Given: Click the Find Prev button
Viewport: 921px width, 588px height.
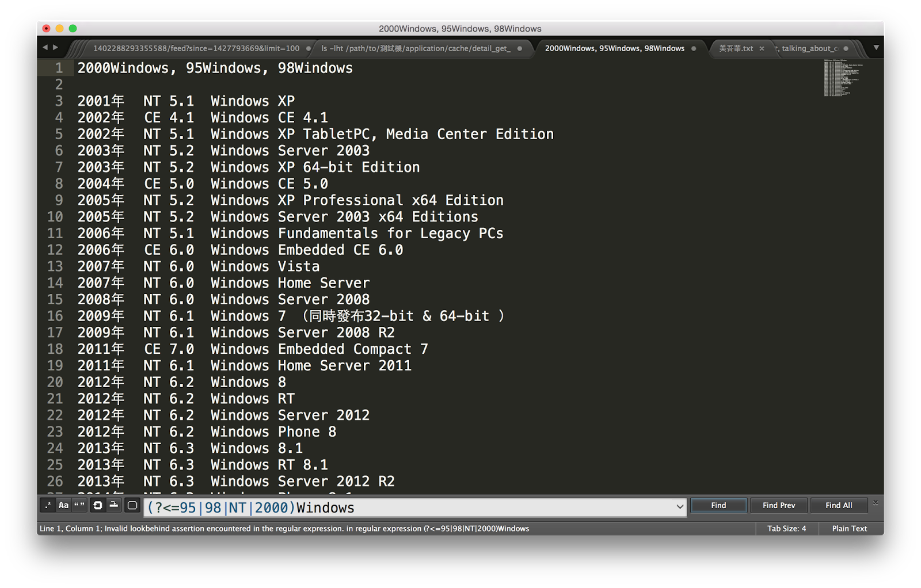Looking at the screenshot, I should 779,505.
